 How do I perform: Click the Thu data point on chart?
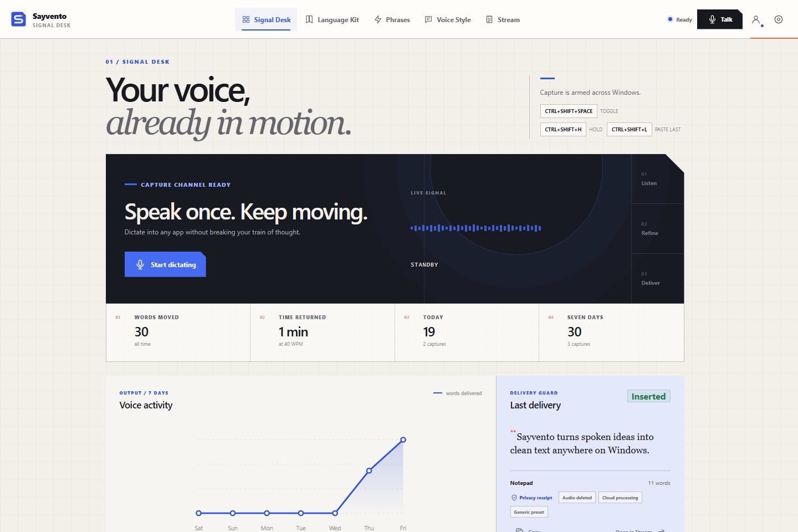[369, 470]
